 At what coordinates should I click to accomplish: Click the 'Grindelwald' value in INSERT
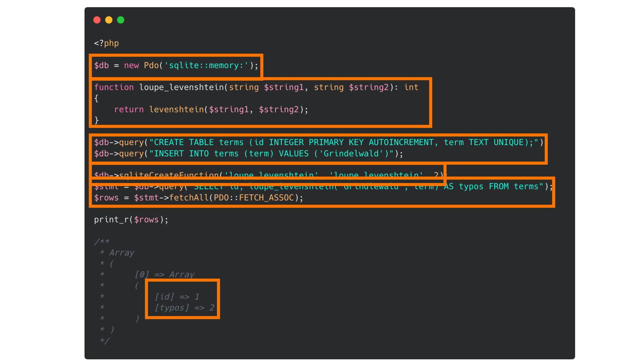click(352, 154)
